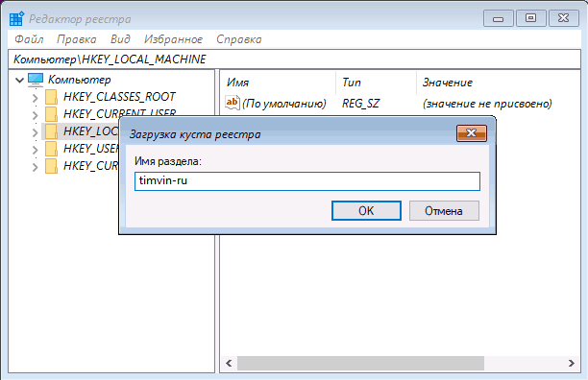Click the ab string value icon

(233, 103)
